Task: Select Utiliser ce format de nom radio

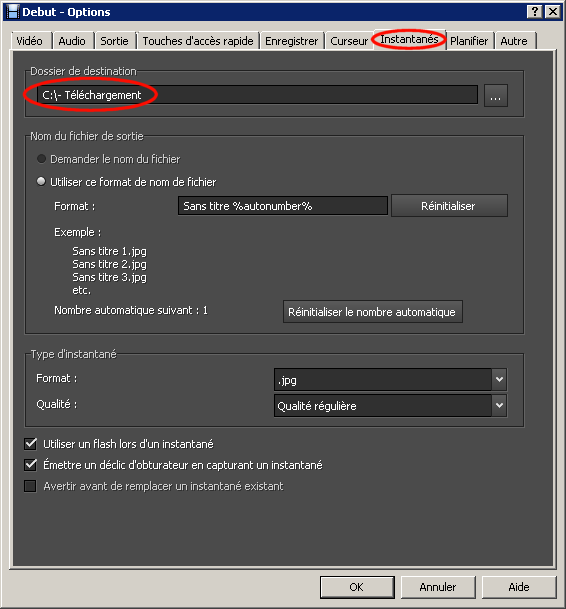Action: (x=41, y=181)
